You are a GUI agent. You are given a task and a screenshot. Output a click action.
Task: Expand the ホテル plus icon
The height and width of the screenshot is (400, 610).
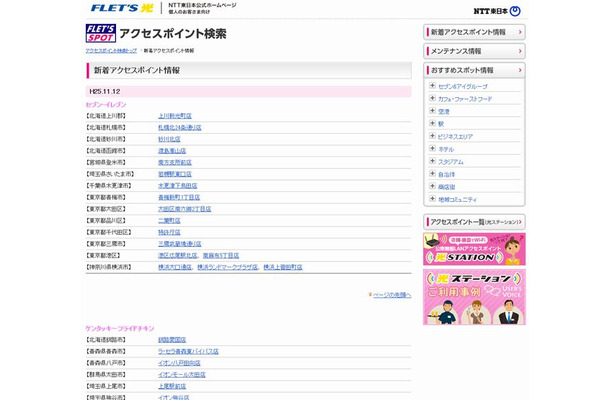click(x=432, y=148)
